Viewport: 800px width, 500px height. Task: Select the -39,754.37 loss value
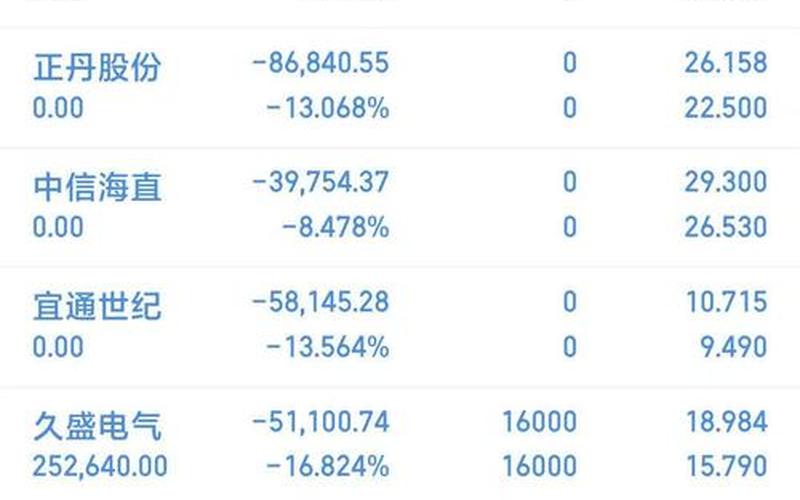tap(321, 182)
